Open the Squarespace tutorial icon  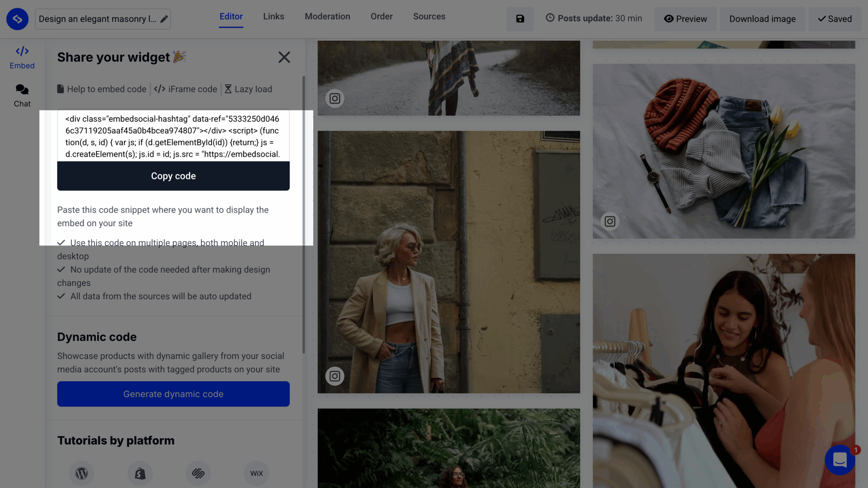coord(198,473)
